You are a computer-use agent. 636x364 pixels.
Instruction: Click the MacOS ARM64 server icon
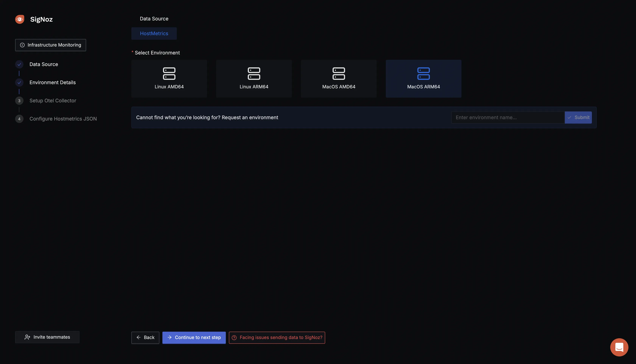tap(423, 73)
